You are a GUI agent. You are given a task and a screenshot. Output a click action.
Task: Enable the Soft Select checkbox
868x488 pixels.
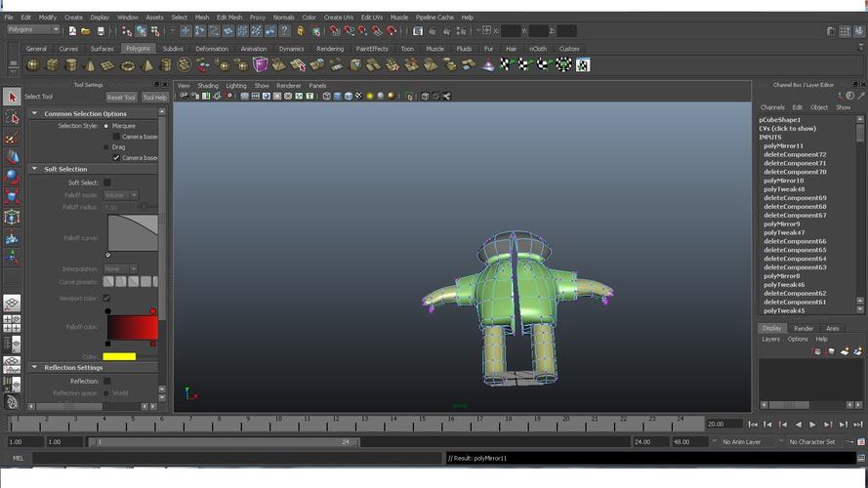tap(107, 183)
